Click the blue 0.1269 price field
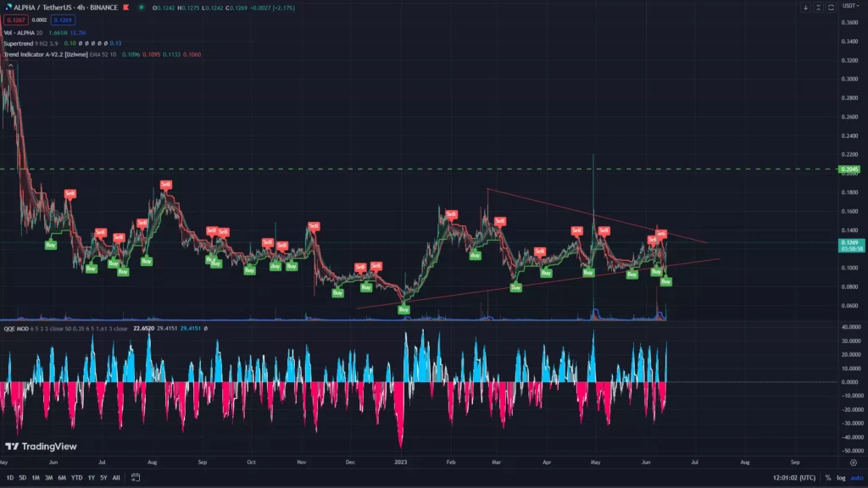The height and width of the screenshot is (488, 868). [x=63, y=19]
